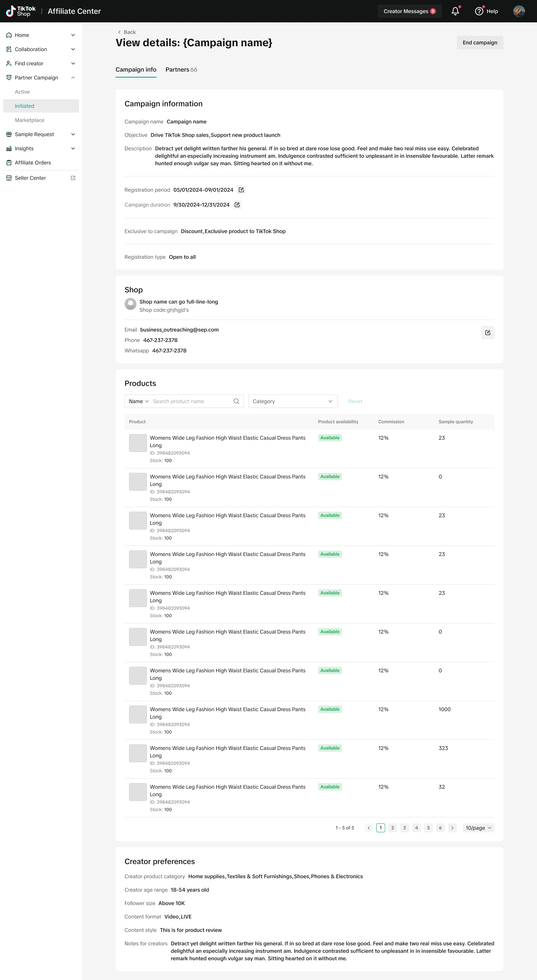537x980 pixels.
Task: Open the Name search type dropdown
Action: pyautogui.click(x=138, y=401)
